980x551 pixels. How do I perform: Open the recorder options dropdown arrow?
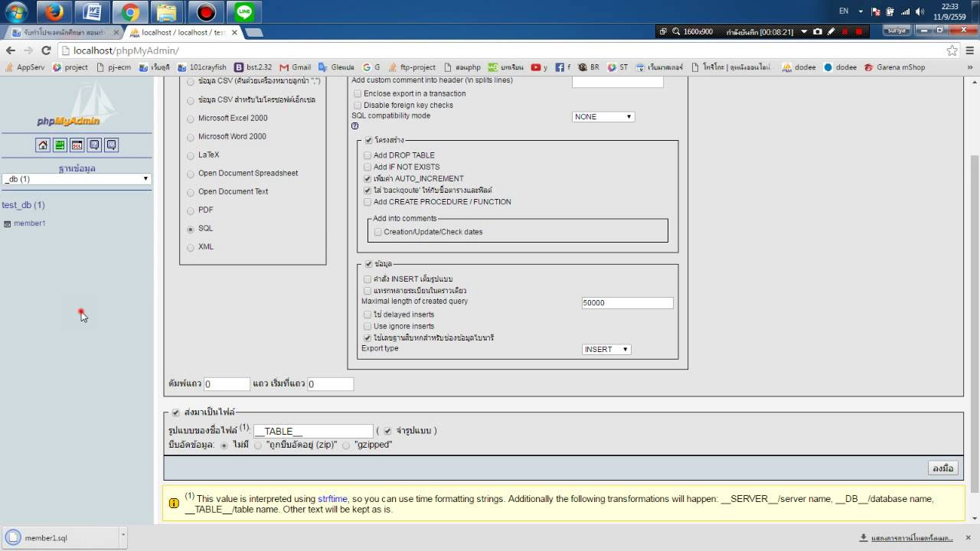[x=804, y=32]
